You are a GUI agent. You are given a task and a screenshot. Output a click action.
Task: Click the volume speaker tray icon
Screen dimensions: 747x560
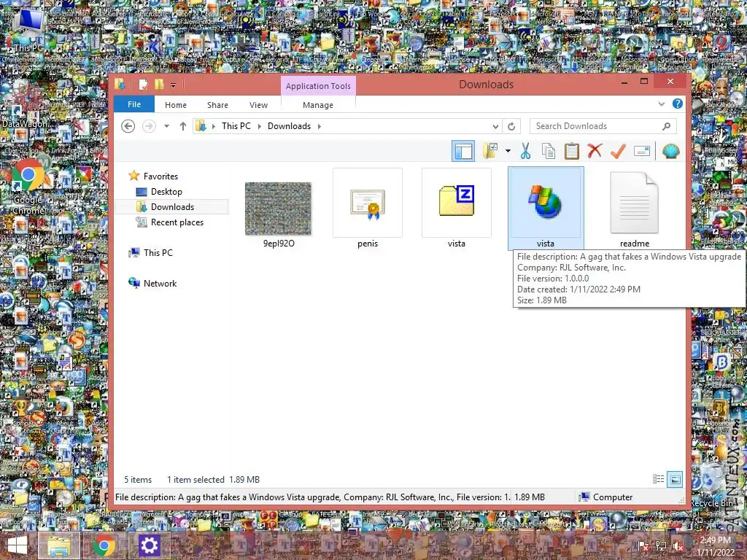coord(677,546)
